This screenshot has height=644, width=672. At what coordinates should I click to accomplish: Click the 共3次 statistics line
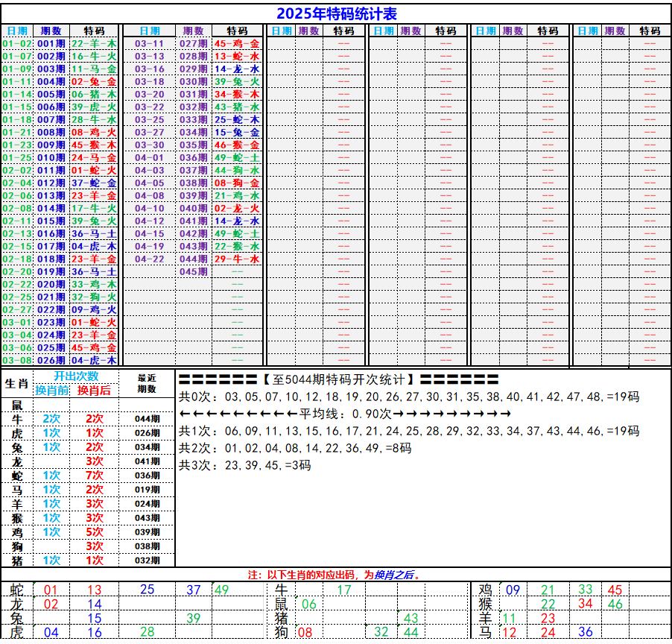245,466
